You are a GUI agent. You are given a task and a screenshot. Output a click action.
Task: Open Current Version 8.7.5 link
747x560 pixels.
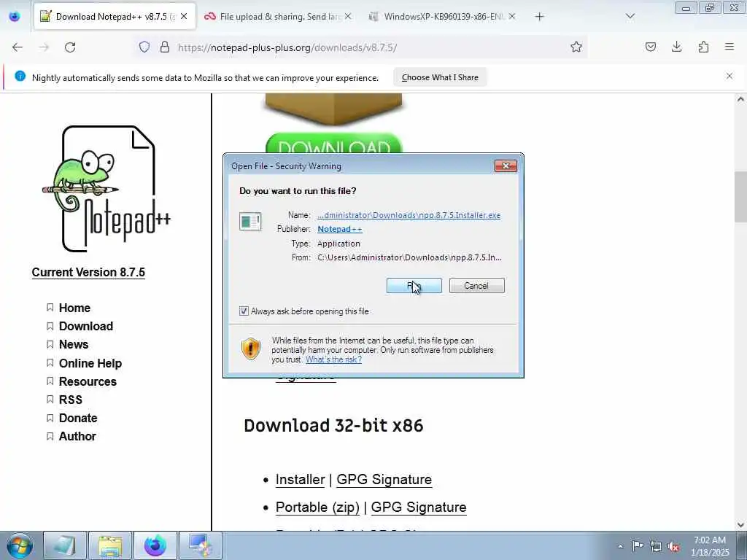[x=88, y=273]
